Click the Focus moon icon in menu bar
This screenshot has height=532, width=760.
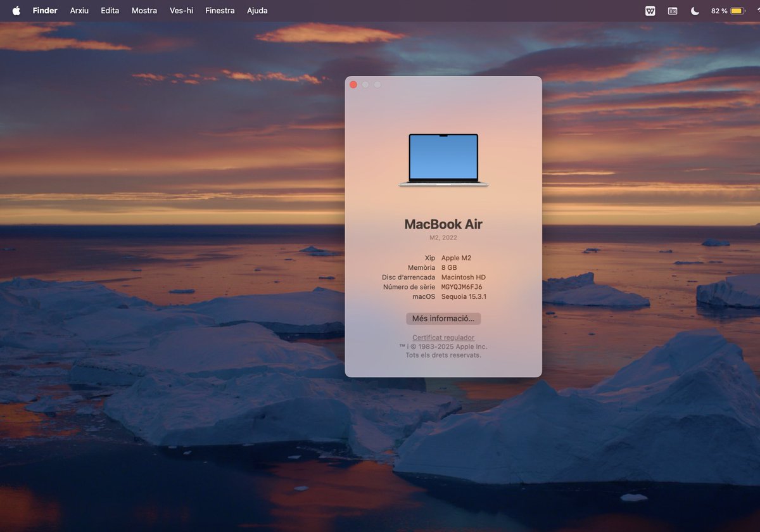point(695,11)
